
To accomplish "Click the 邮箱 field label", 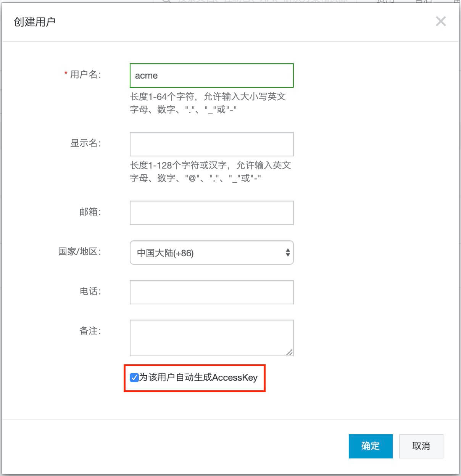I will pos(90,212).
